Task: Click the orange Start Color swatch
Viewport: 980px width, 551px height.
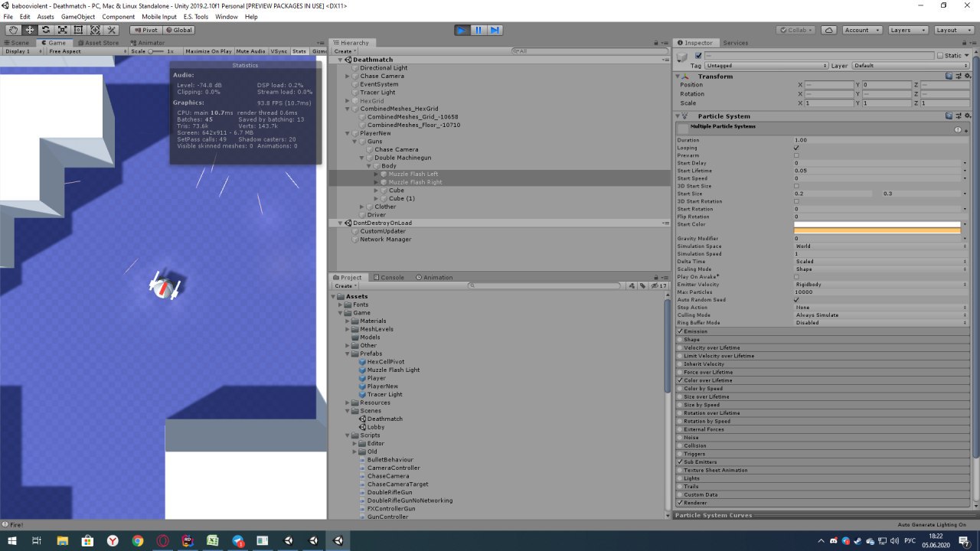Action: click(x=877, y=230)
